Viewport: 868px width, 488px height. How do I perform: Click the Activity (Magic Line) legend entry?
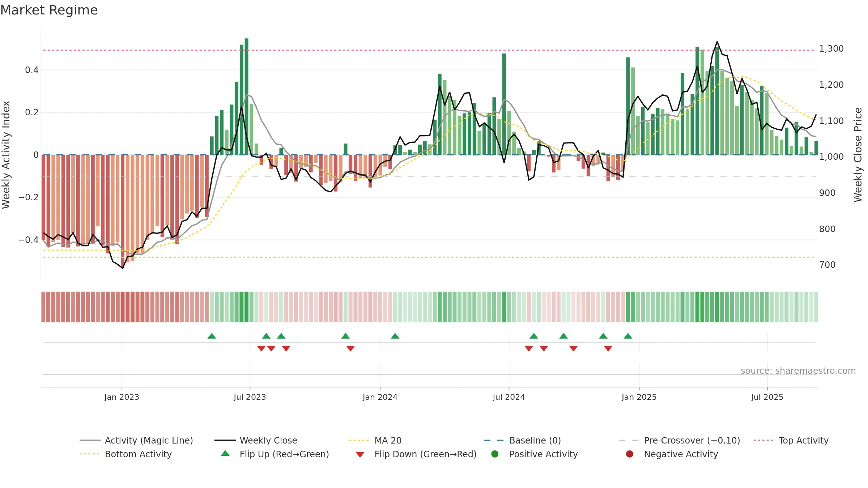[x=136, y=440]
